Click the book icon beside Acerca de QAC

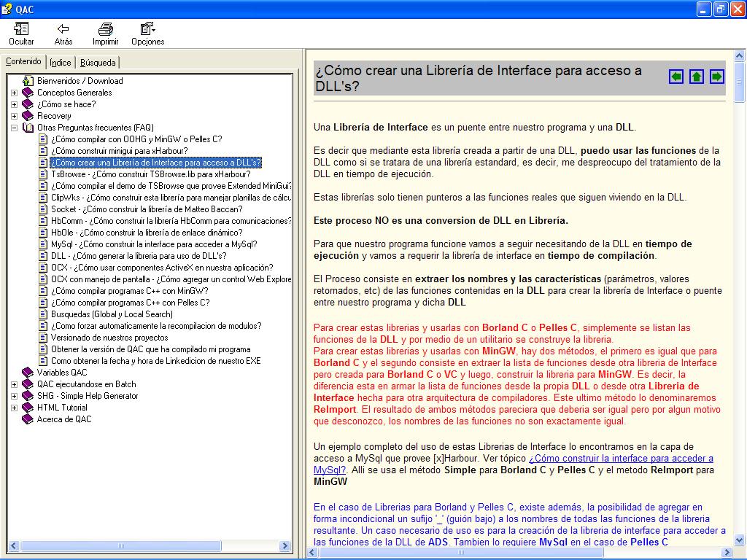point(28,419)
